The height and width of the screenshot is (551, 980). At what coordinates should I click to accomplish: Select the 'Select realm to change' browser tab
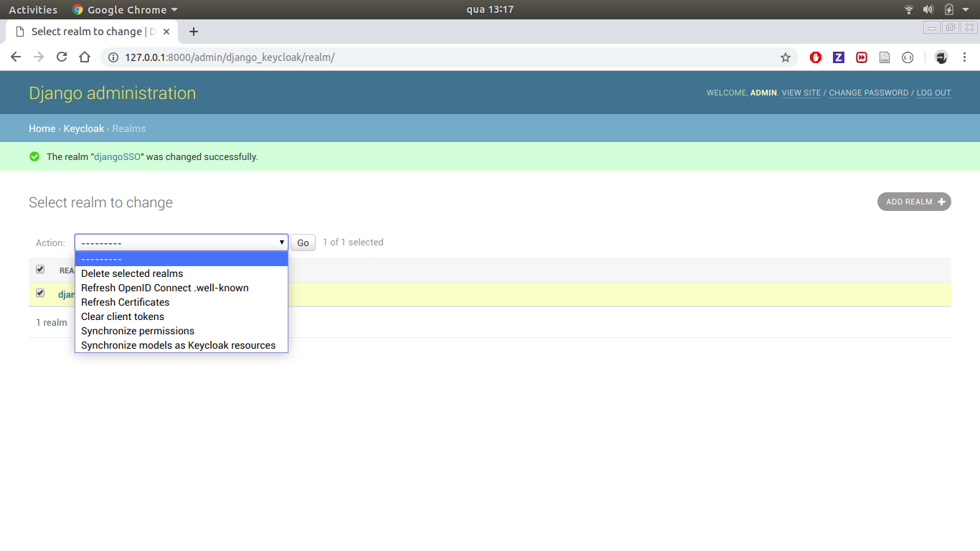click(92, 32)
